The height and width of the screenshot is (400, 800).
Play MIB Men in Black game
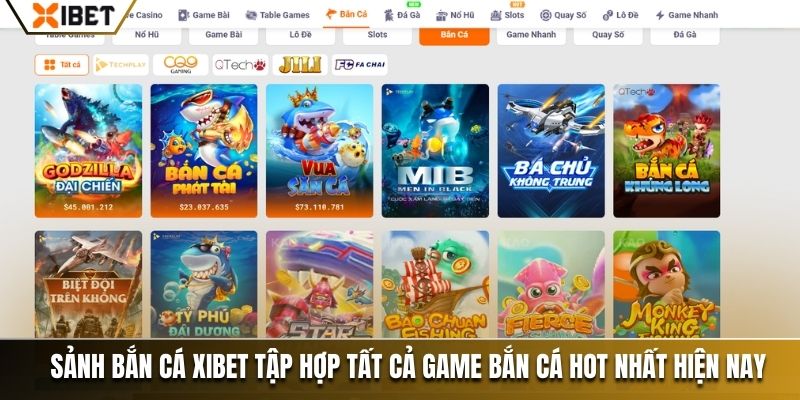coord(435,151)
